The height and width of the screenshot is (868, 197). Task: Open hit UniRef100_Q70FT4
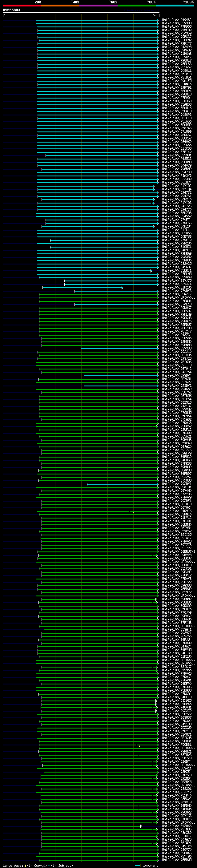pyautogui.click(x=177, y=220)
